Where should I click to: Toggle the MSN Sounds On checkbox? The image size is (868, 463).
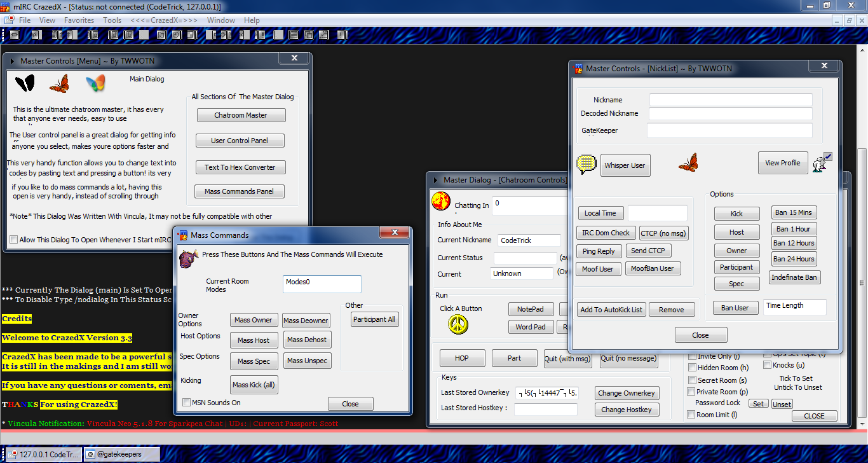click(x=186, y=403)
